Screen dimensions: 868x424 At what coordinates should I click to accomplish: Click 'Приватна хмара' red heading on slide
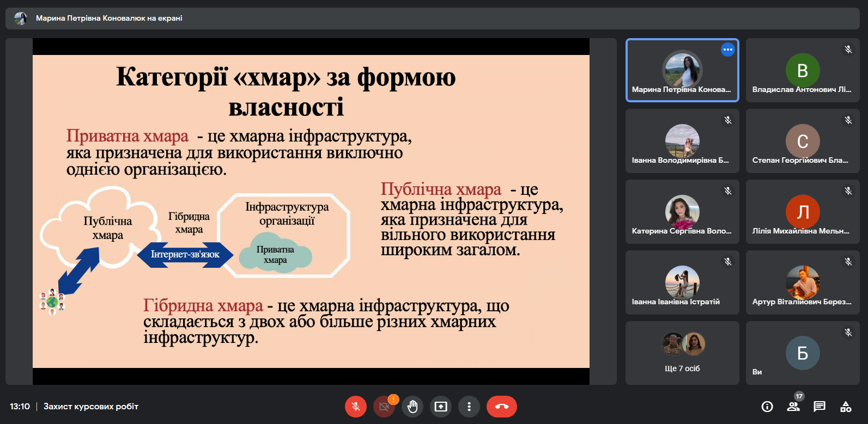(x=128, y=136)
